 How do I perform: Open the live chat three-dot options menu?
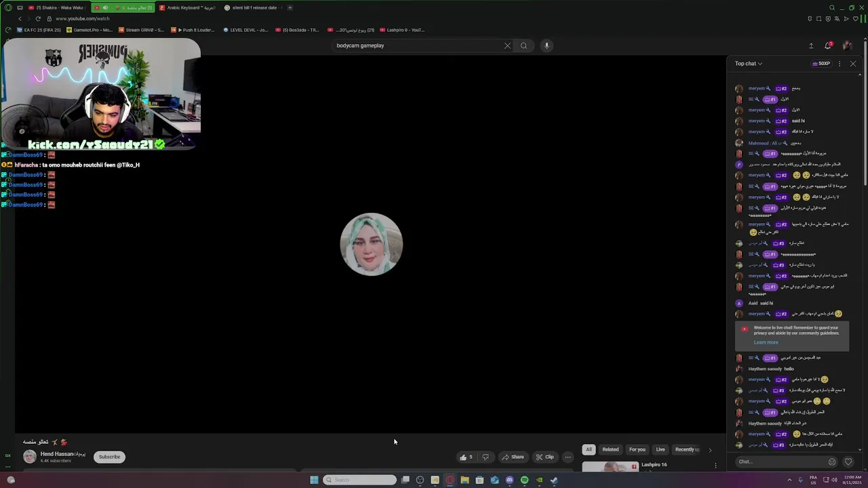click(840, 64)
